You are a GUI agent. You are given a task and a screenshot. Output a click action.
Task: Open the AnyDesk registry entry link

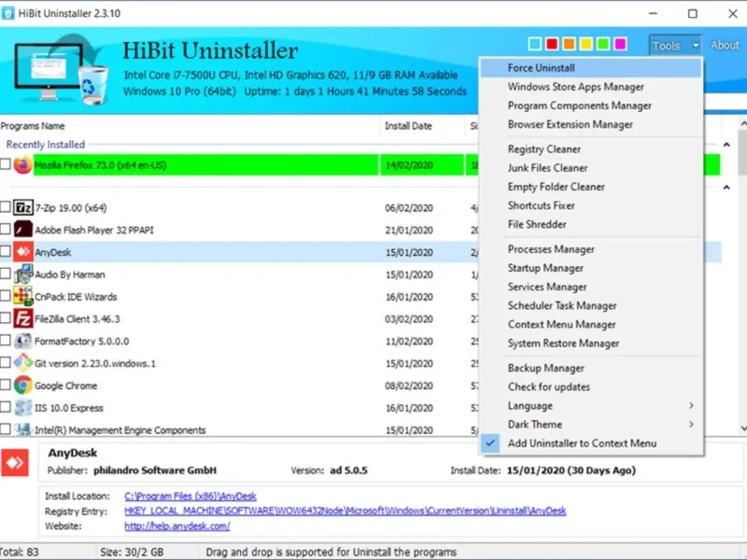pyautogui.click(x=345, y=511)
